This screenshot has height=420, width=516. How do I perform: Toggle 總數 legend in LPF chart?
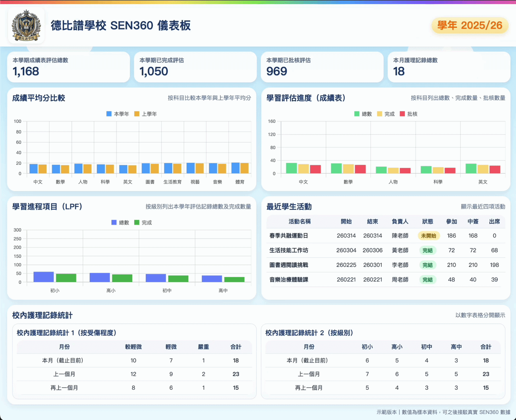[120, 222]
